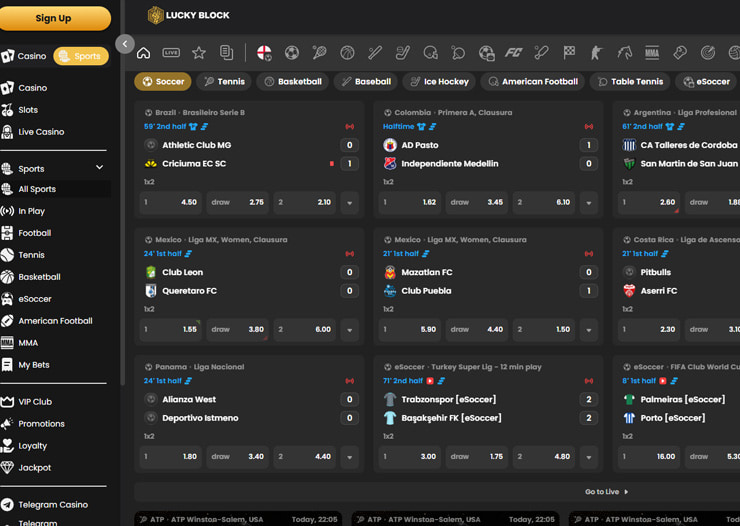Click the Sign Up button
The height and width of the screenshot is (526, 740).
(54, 18)
